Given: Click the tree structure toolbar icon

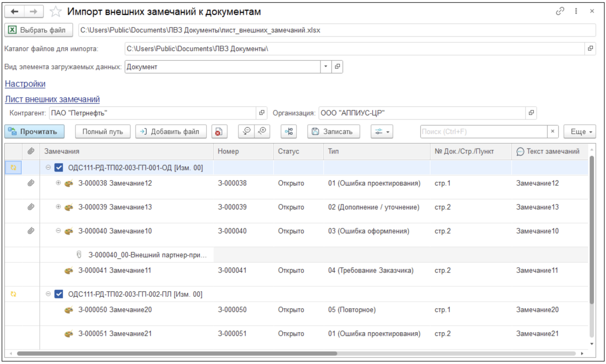Looking at the screenshot, I should point(289,132).
